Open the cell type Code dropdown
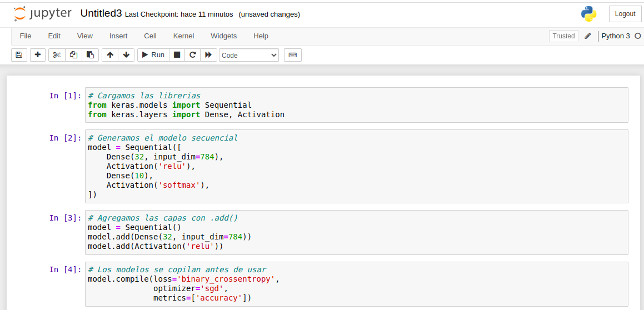The width and height of the screenshot is (644, 310). click(x=249, y=55)
